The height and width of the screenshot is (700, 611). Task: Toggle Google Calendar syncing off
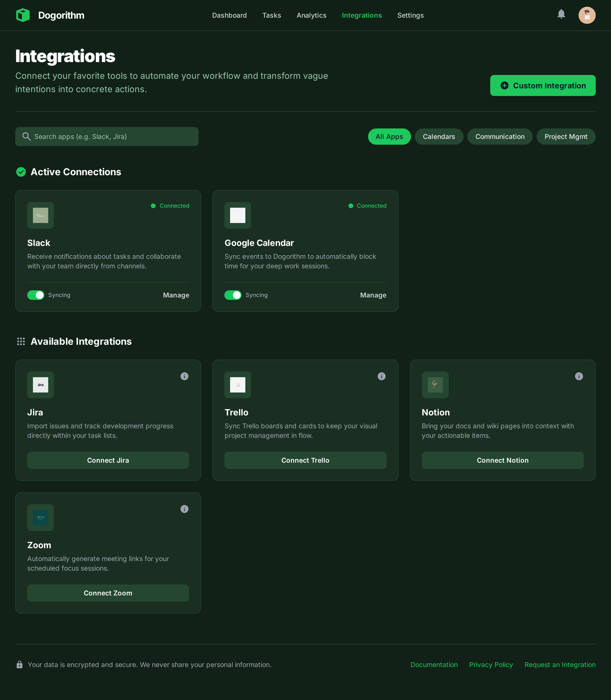click(x=233, y=295)
